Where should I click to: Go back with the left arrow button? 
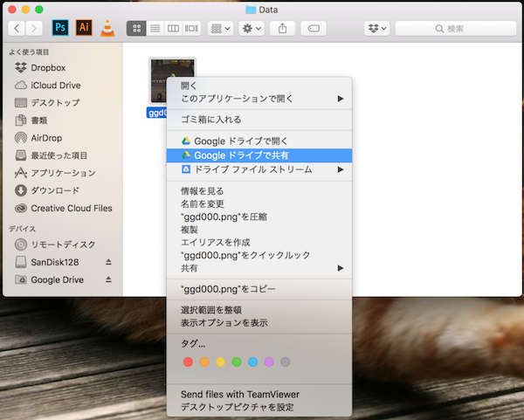click(x=17, y=29)
